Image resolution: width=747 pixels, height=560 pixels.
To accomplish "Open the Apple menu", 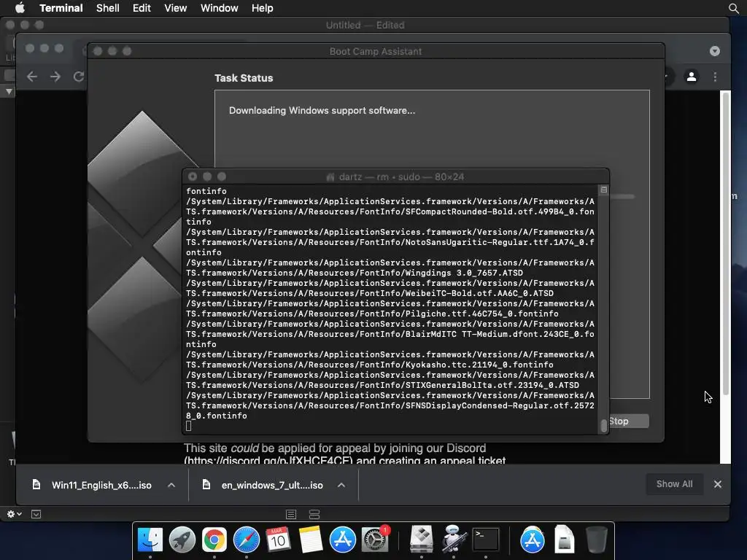I will click(x=20, y=8).
